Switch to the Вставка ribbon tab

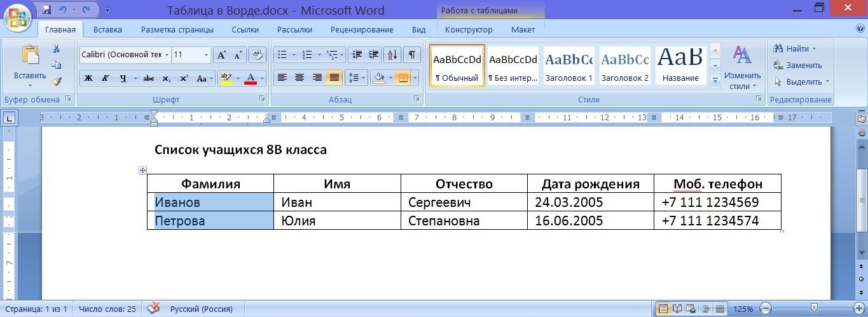[x=107, y=29]
